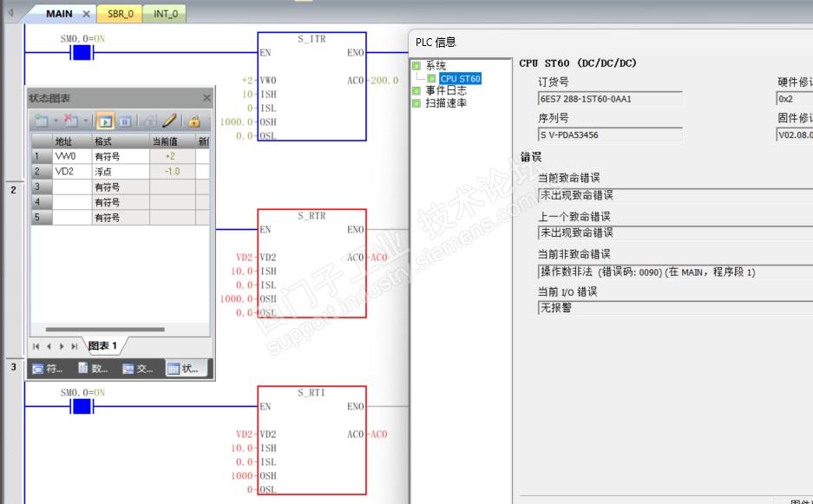Jump to first chart tab arrow
This screenshot has width=813, height=504.
[36, 346]
